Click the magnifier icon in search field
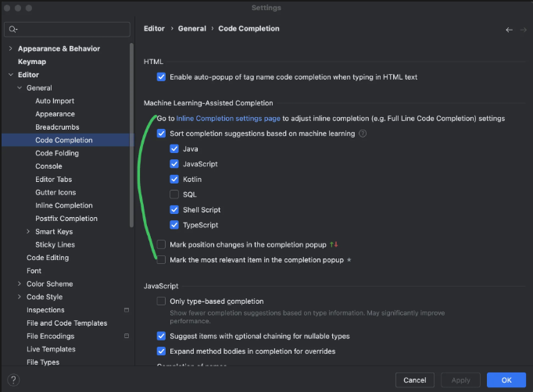Viewport: 533px width, 392px height. pyautogui.click(x=13, y=30)
